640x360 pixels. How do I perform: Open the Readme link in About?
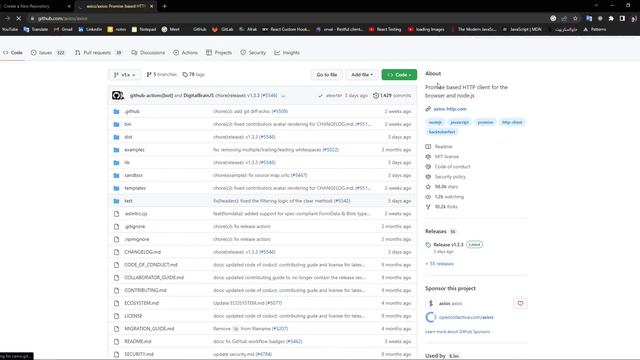coord(443,147)
